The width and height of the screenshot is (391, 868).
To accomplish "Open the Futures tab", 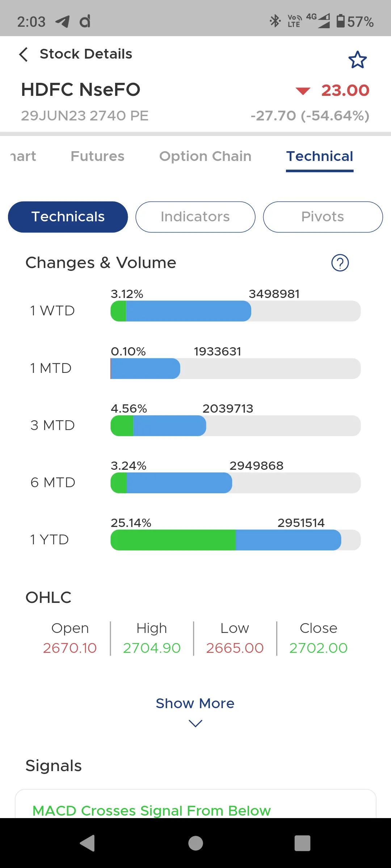I will (x=97, y=156).
